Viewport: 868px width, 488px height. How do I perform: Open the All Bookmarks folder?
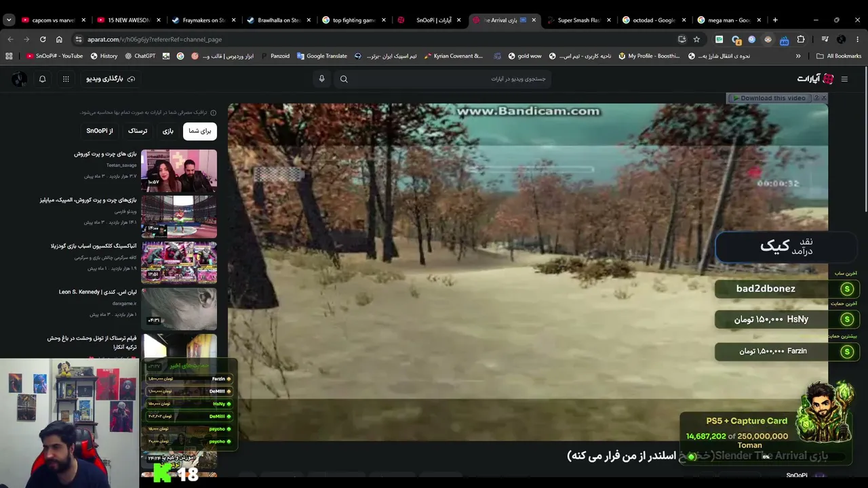point(839,56)
